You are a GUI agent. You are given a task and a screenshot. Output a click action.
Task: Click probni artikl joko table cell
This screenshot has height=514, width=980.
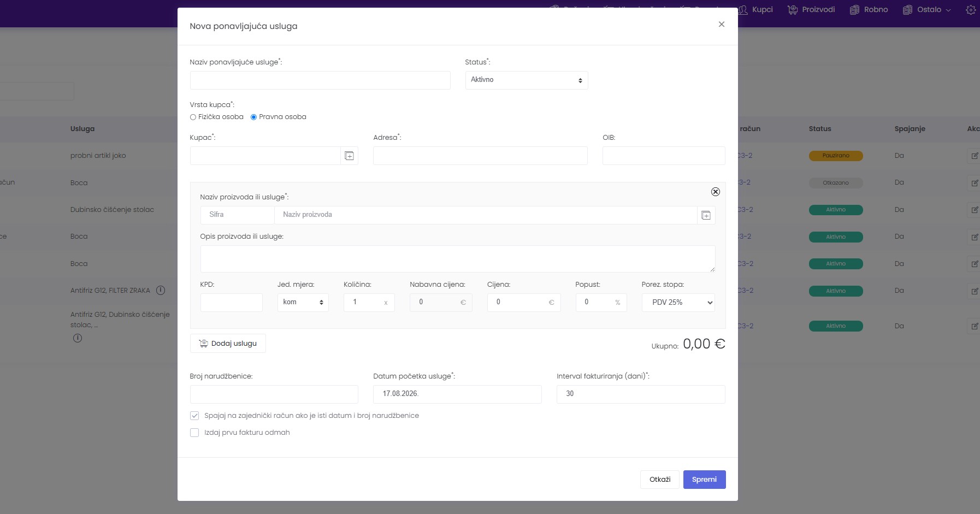(98, 156)
